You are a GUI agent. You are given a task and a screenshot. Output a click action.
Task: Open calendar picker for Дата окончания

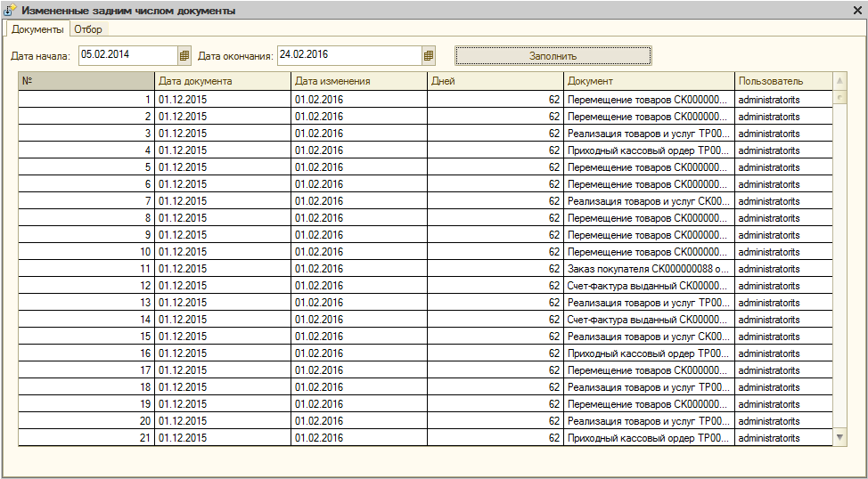(428, 55)
